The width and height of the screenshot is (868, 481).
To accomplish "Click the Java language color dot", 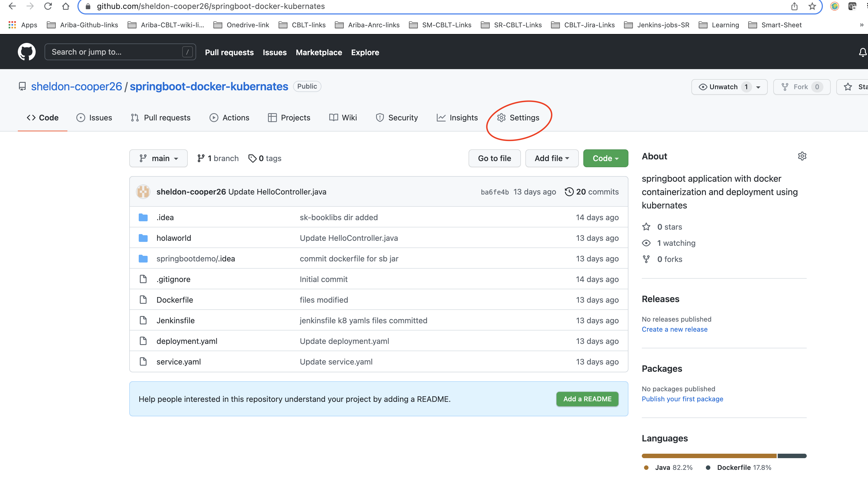I will (x=646, y=468).
